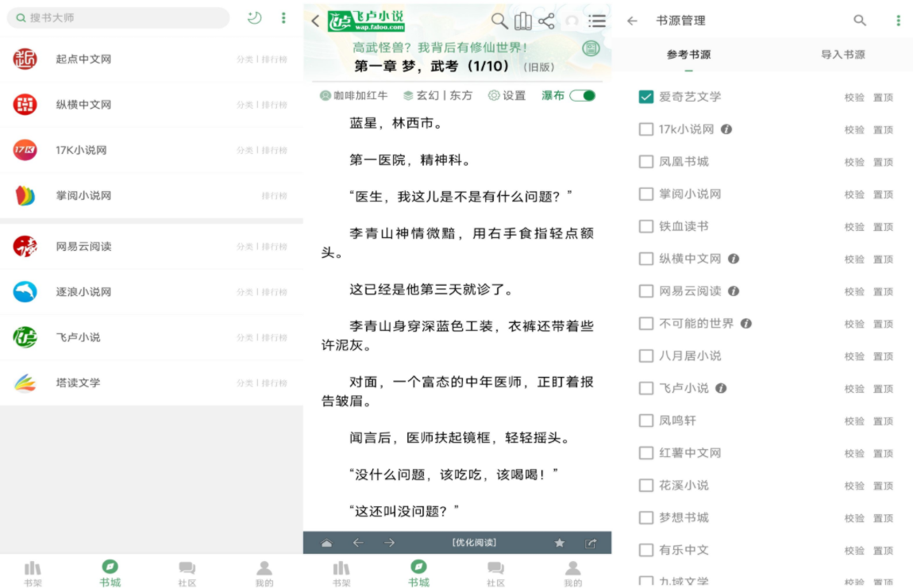913x588 pixels.
Task: Go back using reader's left chevron
Action: [315, 21]
